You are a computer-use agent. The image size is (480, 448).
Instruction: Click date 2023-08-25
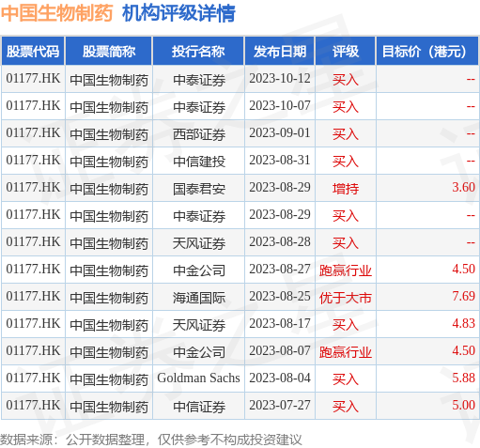point(280,297)
